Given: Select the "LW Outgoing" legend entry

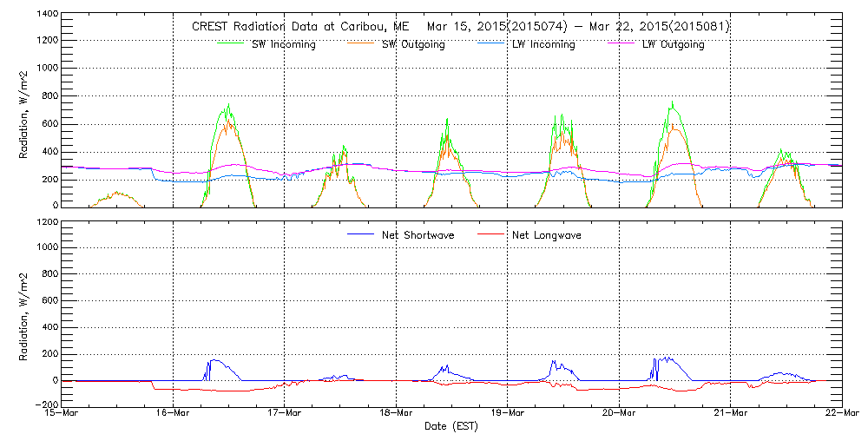Looking at the screenshot, I should (673, 45).
